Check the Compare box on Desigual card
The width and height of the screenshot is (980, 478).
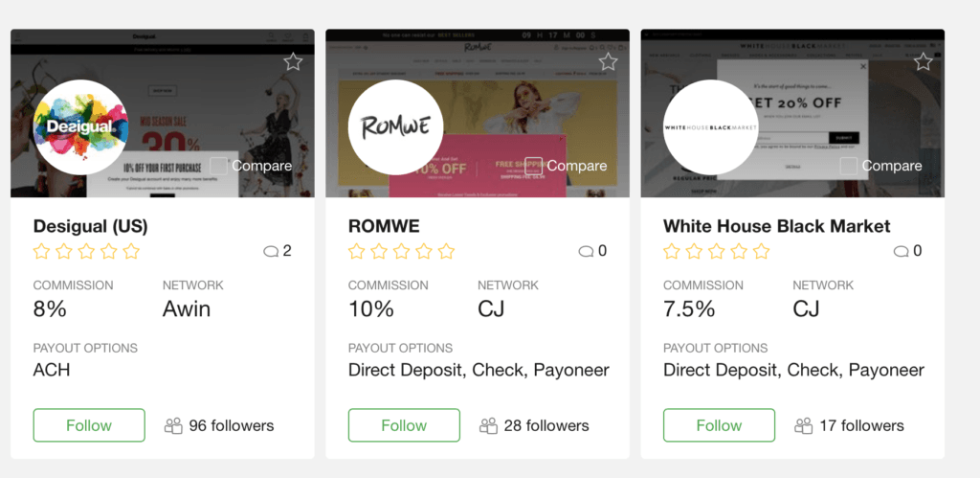[x=218, y=166]
